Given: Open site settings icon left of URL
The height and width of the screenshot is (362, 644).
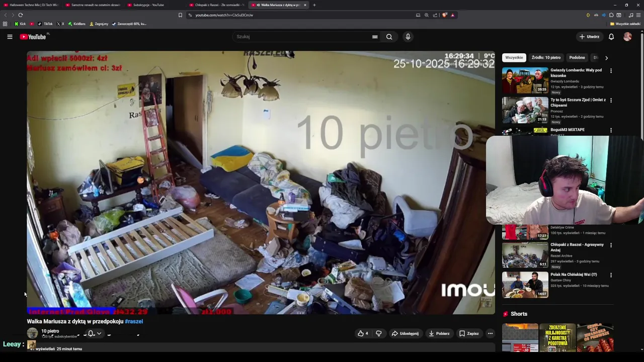Looking at the screenshot, I should pos(190,15).
